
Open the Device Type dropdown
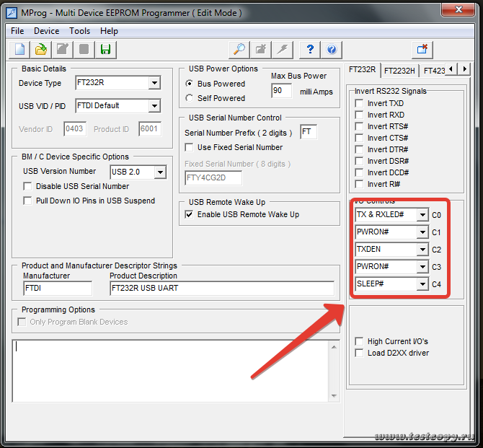(154, 83)
